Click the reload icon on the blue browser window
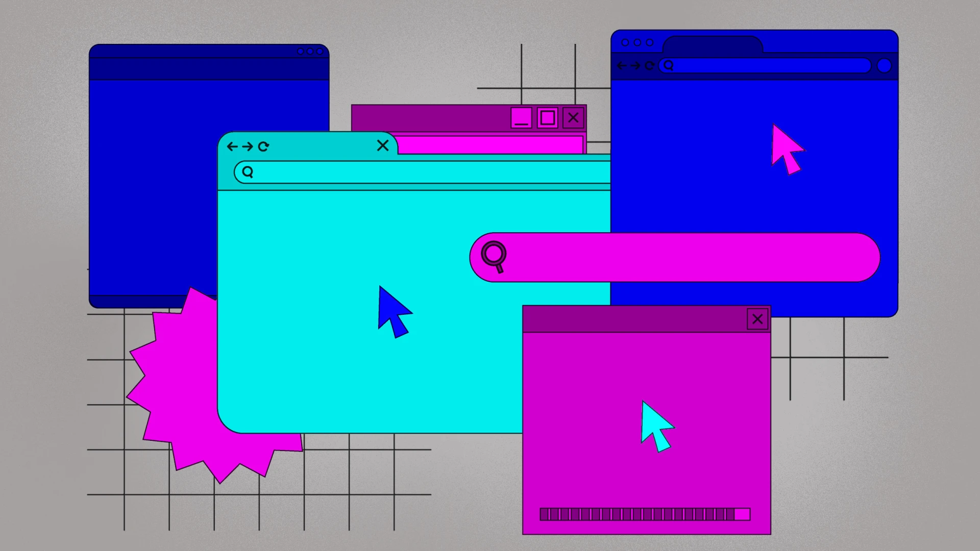This screenshot has height=551, width=980. [x=649, y=65]
